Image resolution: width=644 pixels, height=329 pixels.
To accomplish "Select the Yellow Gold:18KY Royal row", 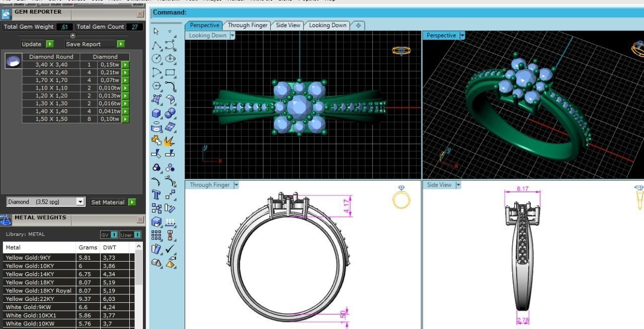I will [x=68, y=291].
